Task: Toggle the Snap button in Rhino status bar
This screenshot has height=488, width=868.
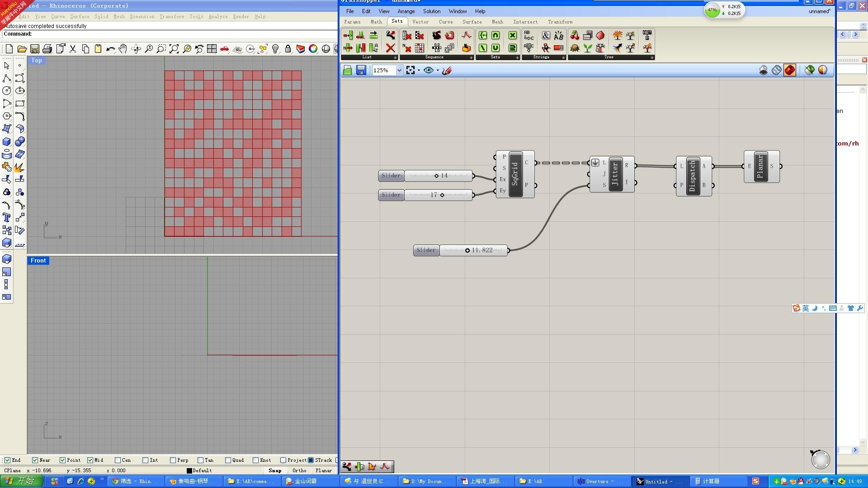Action: click(275, 470)
